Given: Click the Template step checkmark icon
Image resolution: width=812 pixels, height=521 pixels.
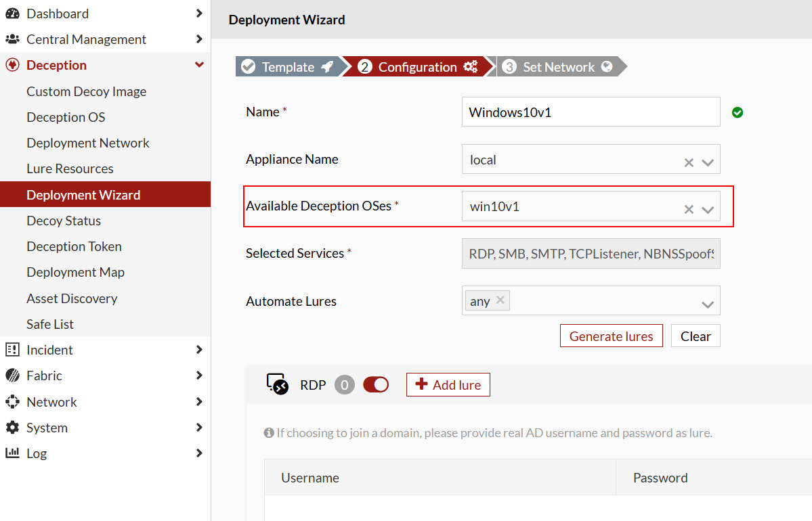Looking at the screenshot, I should (x=249, y=67).
